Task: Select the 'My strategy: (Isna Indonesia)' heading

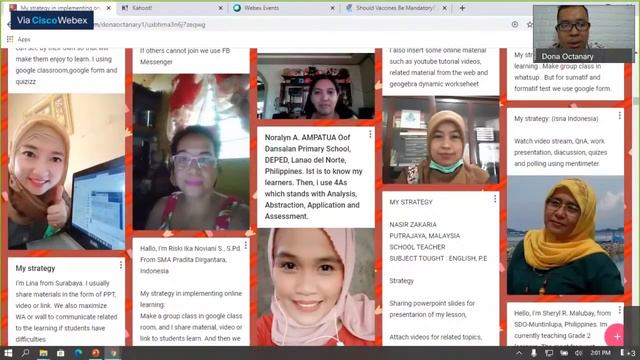Action: coord(556,119)
